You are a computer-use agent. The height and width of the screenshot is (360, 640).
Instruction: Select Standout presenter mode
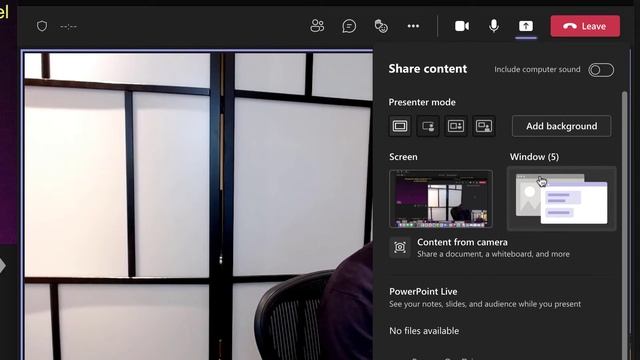coord(428,126)
